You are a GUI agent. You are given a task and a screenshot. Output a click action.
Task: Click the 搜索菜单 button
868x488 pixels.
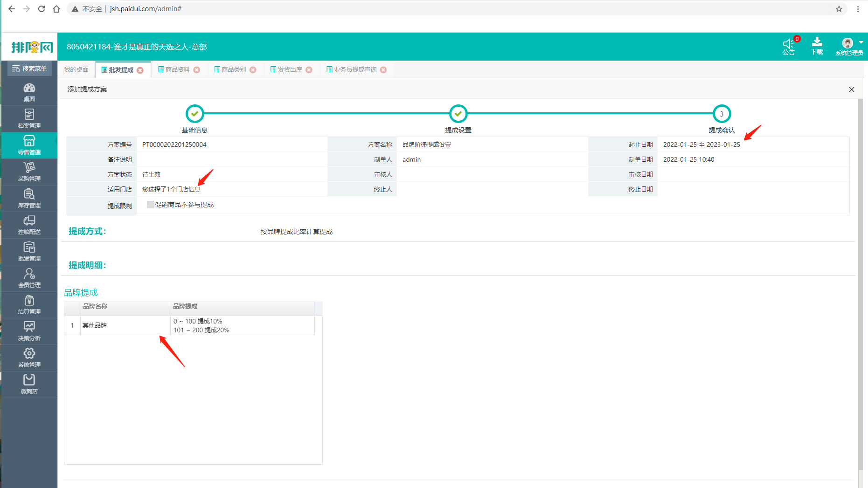click(x=30, y=69)
